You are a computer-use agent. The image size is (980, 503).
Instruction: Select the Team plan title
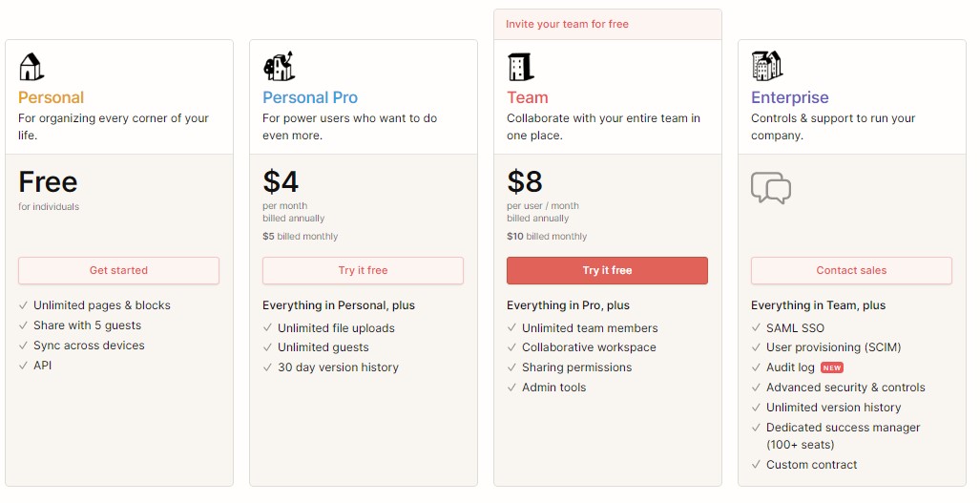(528, 97)
